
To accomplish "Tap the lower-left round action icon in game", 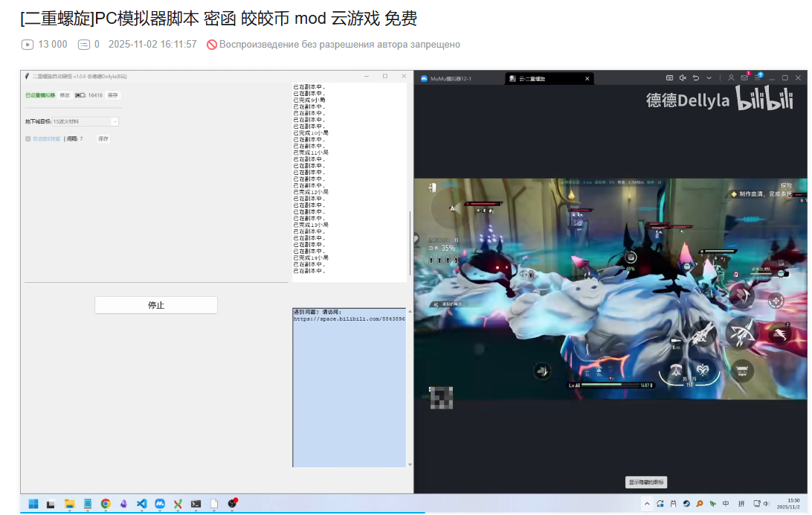I will point(541,371).
